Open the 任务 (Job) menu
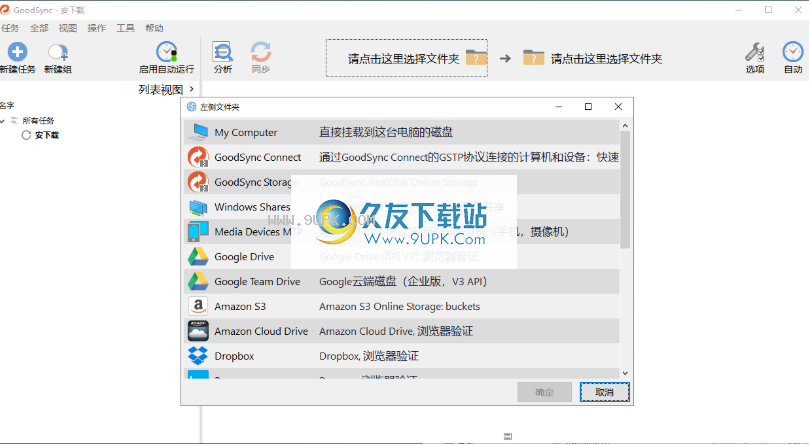The height and width of the screenshot is (445, 809). (10, 28)
